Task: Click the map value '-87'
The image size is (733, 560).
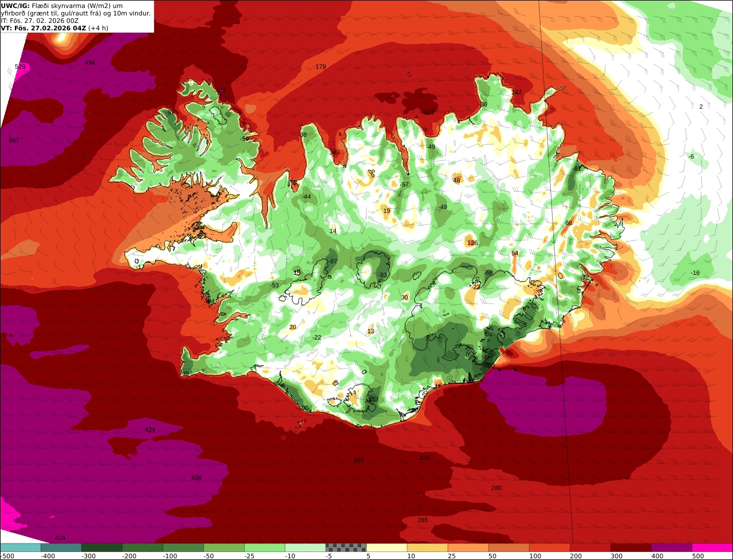Action: click(x=332, y=262)
